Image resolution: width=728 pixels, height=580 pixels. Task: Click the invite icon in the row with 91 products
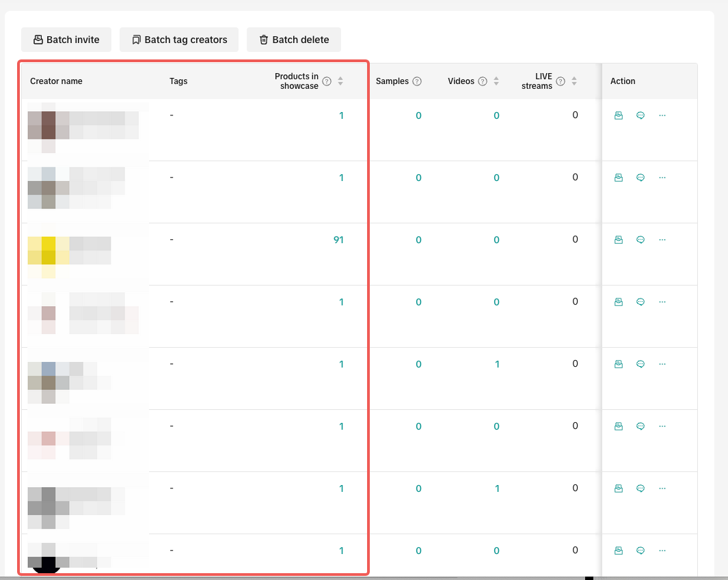click(x=619, y=240)
